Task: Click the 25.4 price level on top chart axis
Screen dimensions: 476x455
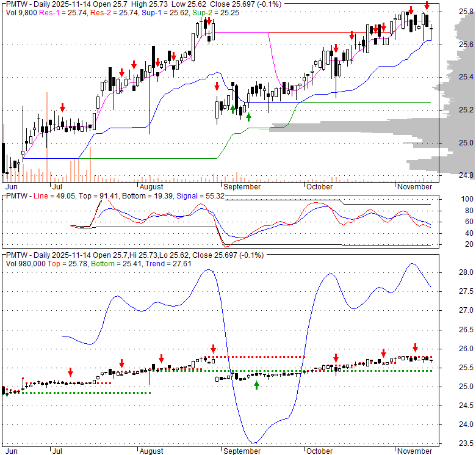Action: 466,77
